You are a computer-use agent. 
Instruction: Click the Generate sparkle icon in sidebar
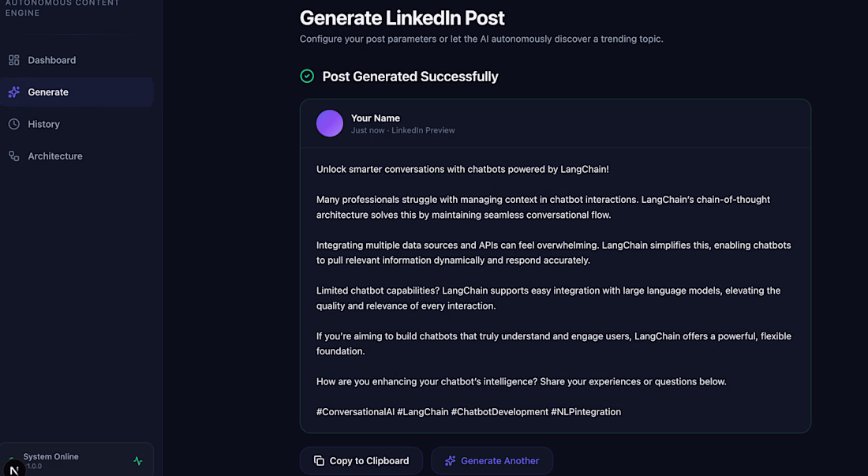(x=14, y=92)
